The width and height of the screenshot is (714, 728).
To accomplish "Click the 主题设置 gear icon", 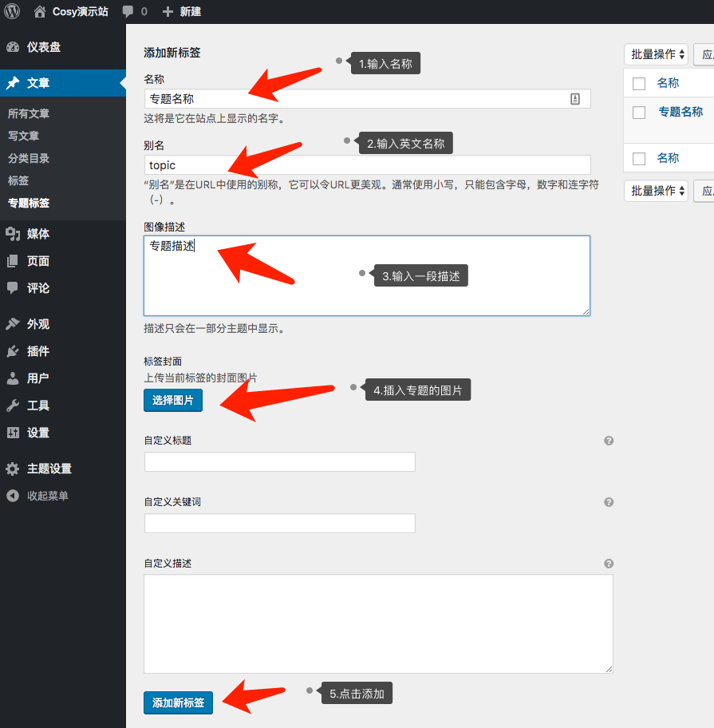I will [13, 469].
